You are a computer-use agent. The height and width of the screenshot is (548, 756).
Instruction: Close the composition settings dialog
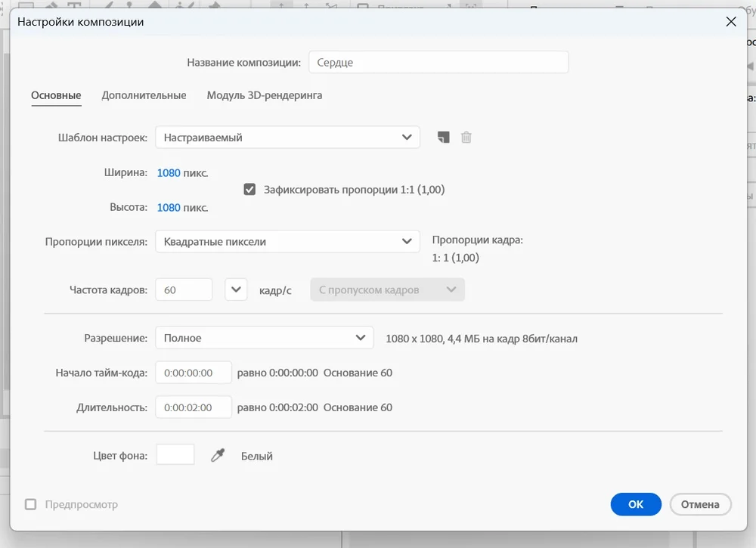730,22
